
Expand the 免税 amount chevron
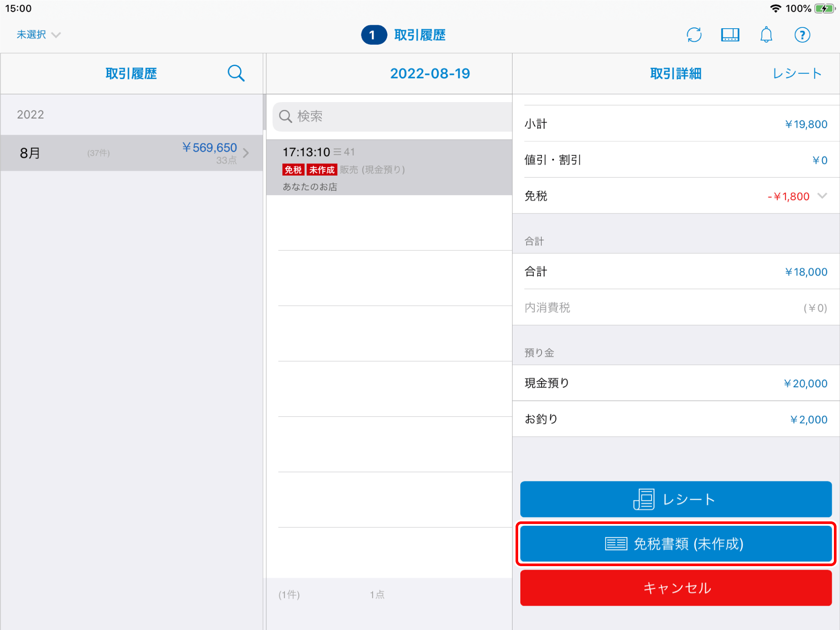point(822,196)
